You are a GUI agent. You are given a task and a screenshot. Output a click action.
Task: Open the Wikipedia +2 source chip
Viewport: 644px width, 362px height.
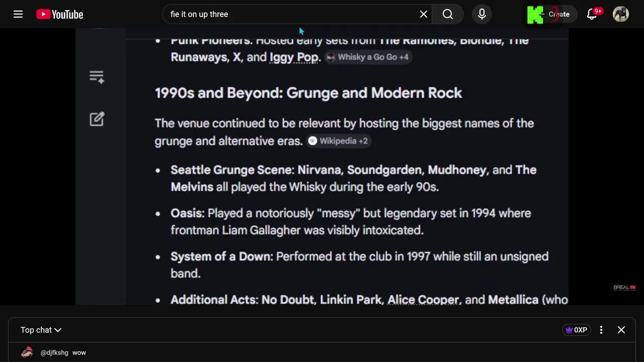point(339,141)
